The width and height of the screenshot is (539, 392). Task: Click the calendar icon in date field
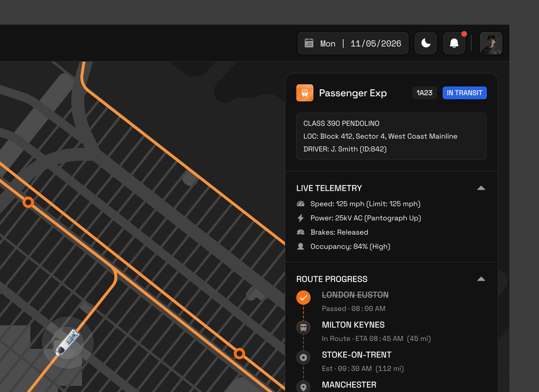pos(309,43)
